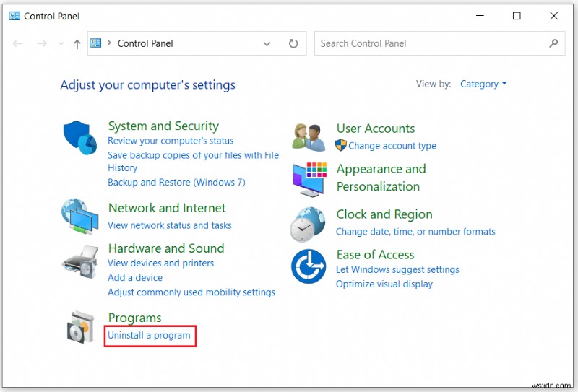Open the View by Category dropdown

tap(483, 84)
